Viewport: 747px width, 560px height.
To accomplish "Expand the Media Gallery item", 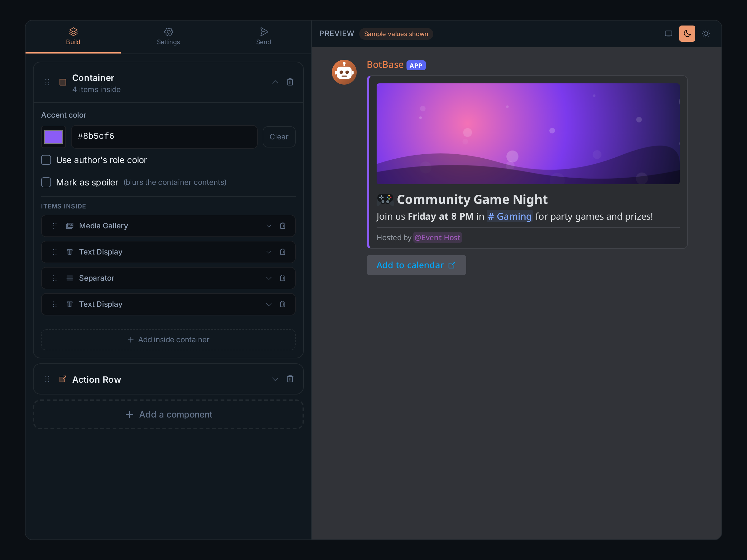I will pyautogui.click(x=269, y=226).
